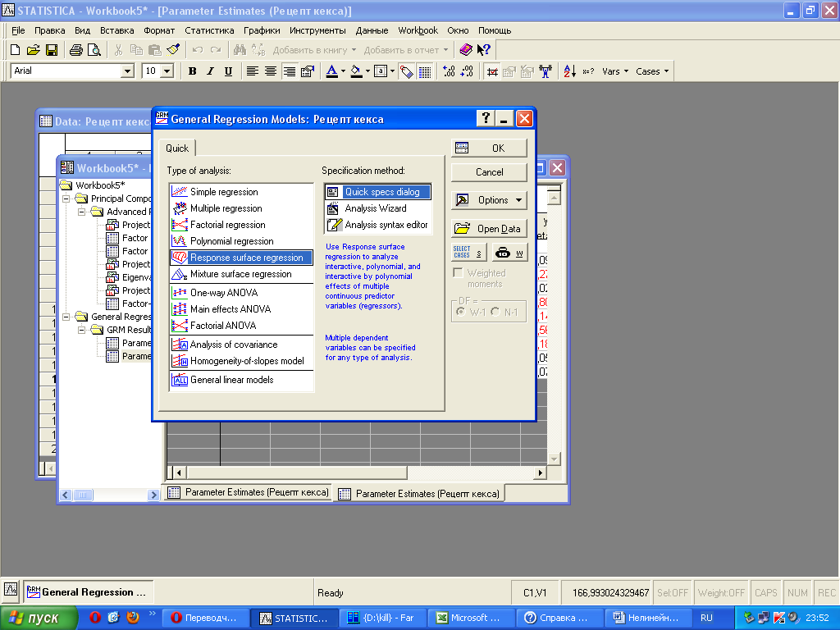Open the font color dropdown arrow
840x630 pixels.
344,71
